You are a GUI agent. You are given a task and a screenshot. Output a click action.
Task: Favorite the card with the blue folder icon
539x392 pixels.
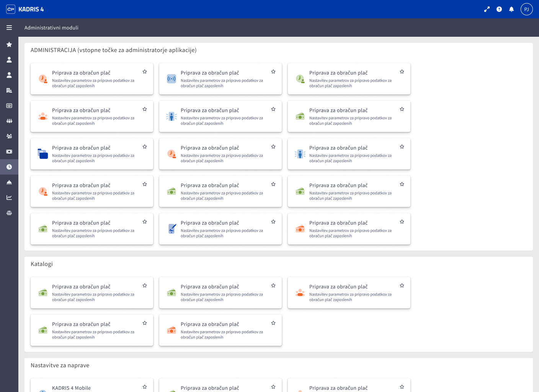click(x=145, y=147)
